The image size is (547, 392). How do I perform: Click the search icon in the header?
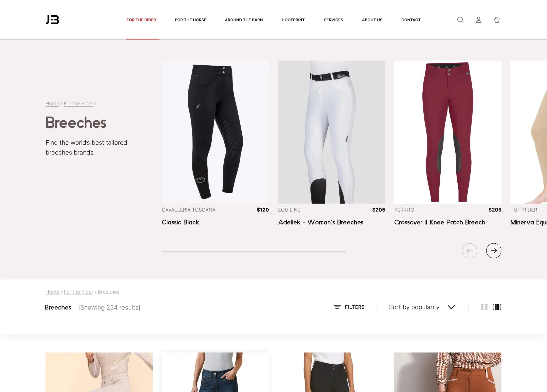coord(460,20)
